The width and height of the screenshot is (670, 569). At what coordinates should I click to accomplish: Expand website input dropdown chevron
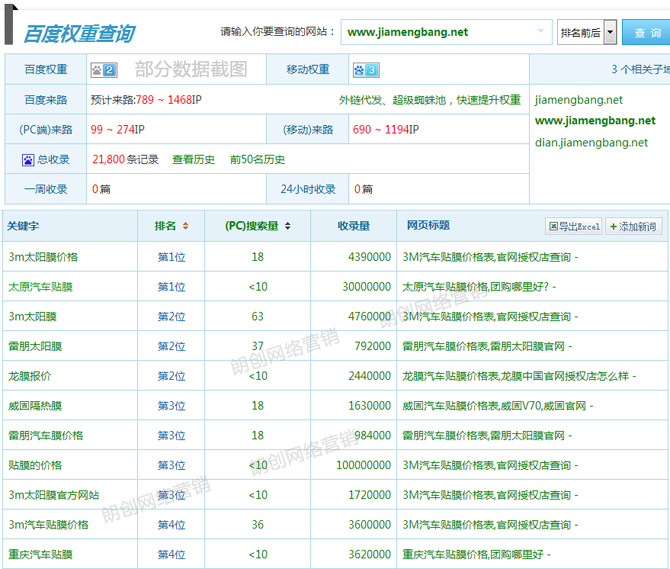point(541,31)
